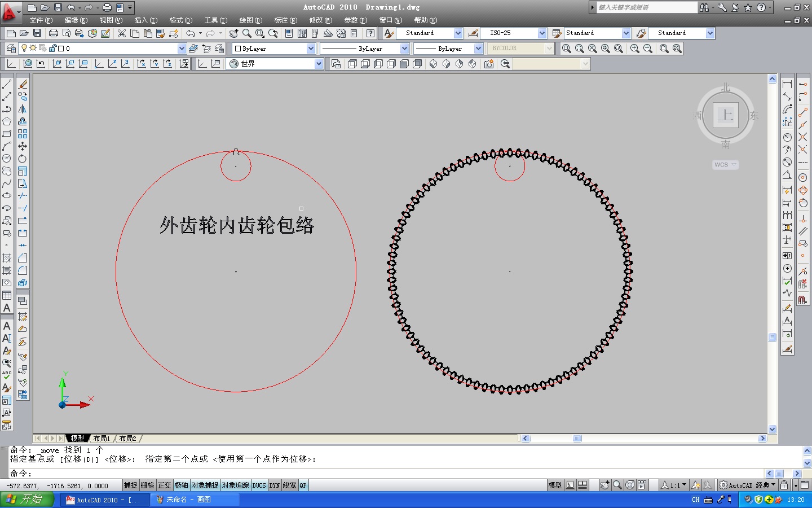Click the 开始 Start button
Screen dimensions: 812x508
27,500
